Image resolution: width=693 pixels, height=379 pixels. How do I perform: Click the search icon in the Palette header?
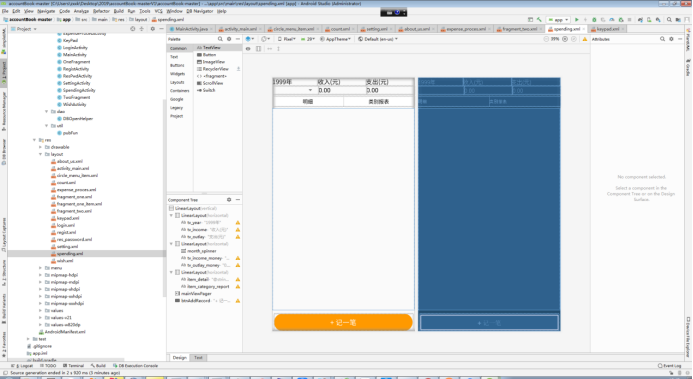tap(220, 39)
